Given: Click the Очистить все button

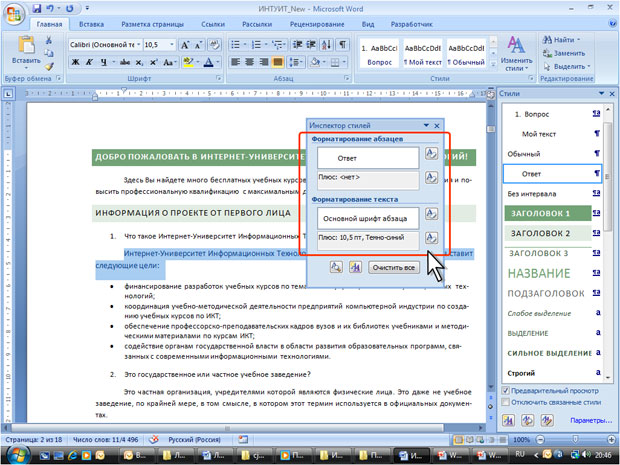Looking at the screenshot, I should [392, 269].
